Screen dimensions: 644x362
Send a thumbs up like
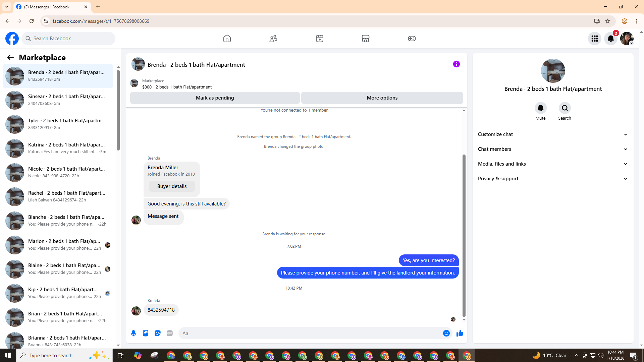[460, 333]
